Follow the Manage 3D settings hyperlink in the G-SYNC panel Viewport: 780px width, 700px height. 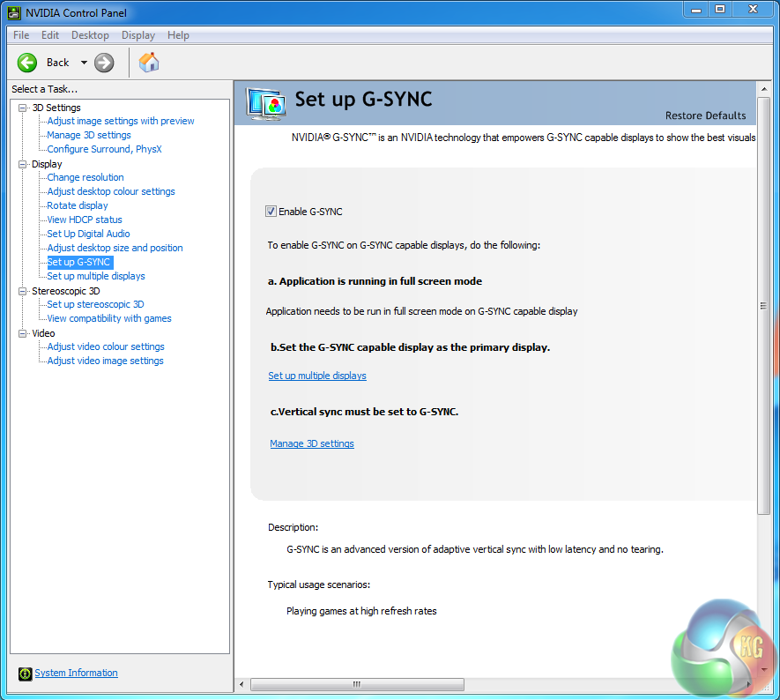(x=312, y=443)
